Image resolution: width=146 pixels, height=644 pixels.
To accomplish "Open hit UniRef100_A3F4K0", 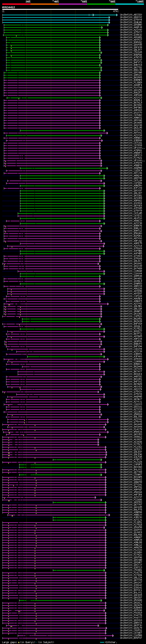I will click(131, 357).
